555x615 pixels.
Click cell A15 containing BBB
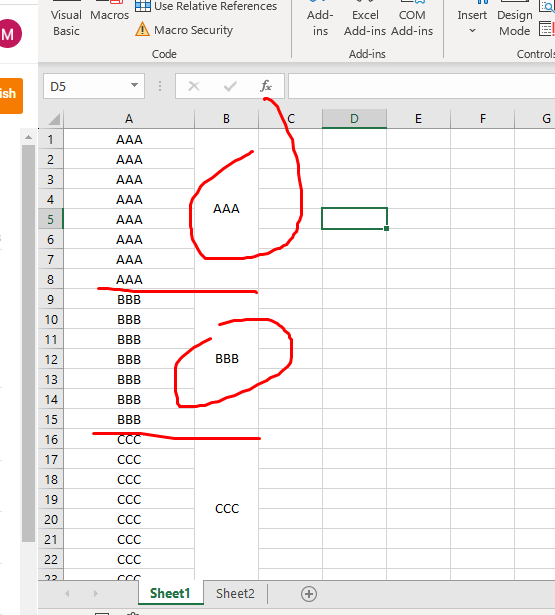pos(129,419)
